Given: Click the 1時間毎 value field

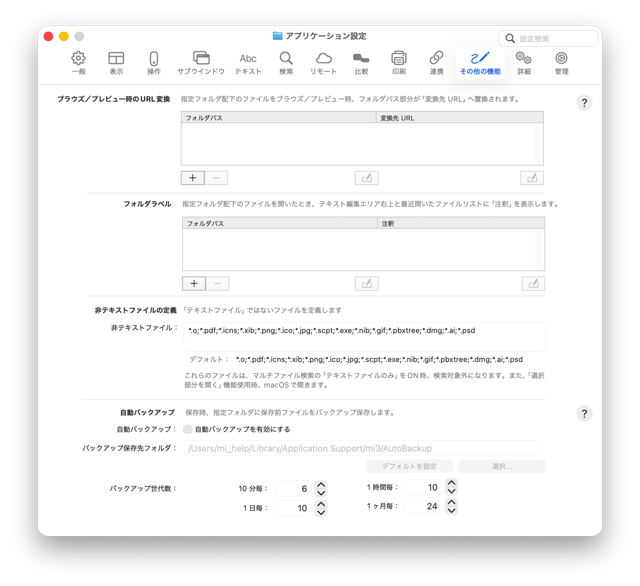Looking at the screenshot, I should (x=423, y=487).
